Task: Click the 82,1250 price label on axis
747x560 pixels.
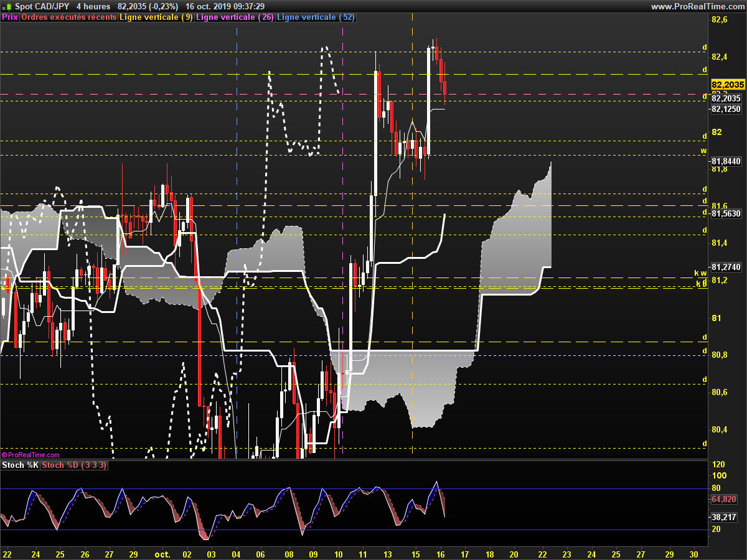Action: (726, 109)
